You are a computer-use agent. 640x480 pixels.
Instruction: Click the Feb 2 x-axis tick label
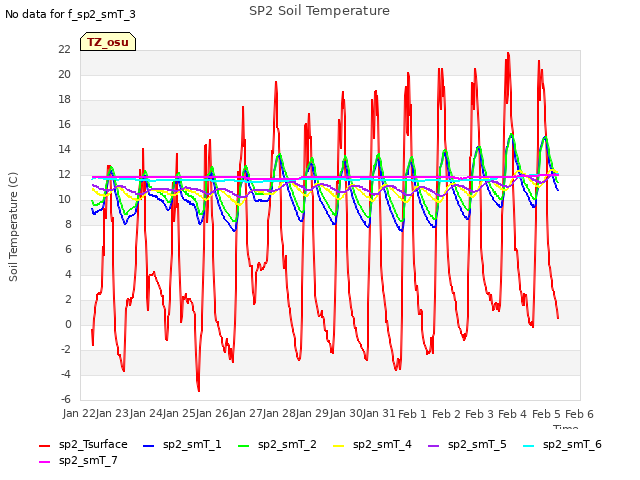(x=446, y=414)
